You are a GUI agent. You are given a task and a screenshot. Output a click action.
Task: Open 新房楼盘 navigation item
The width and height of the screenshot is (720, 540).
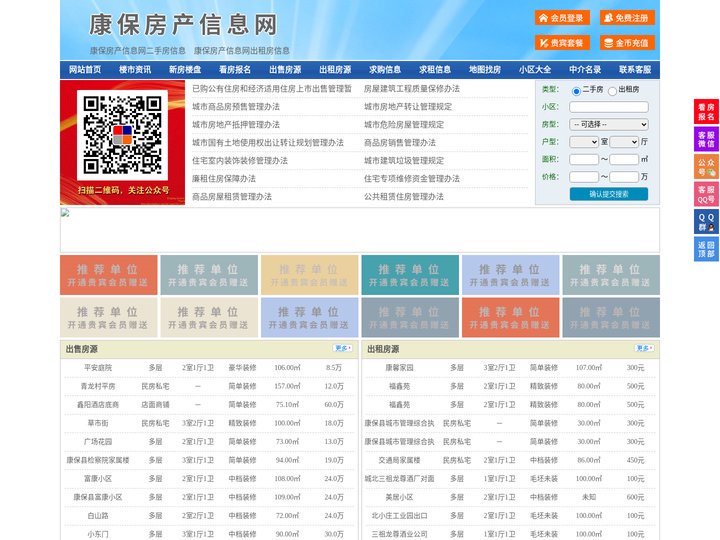pos(185,70)
